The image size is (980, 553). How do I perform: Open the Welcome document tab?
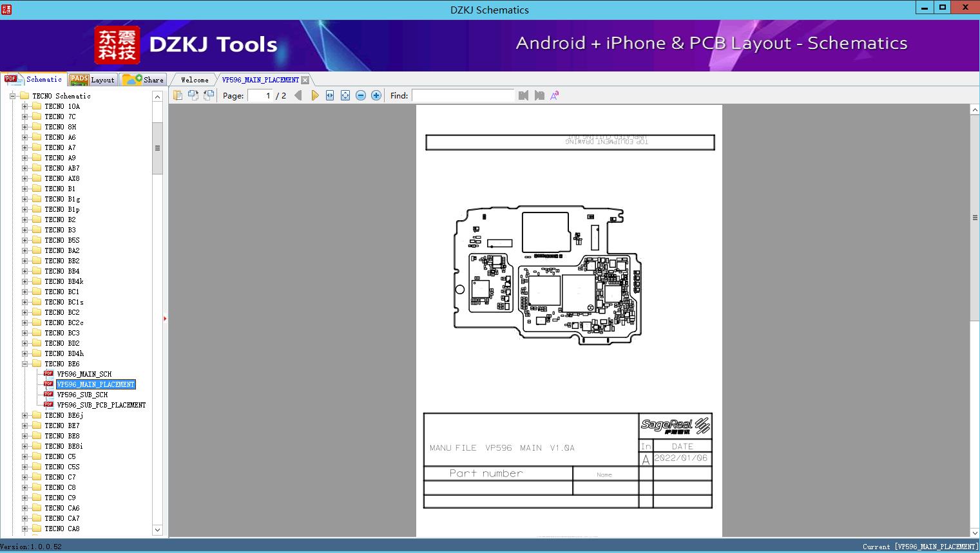coord(195,80)
